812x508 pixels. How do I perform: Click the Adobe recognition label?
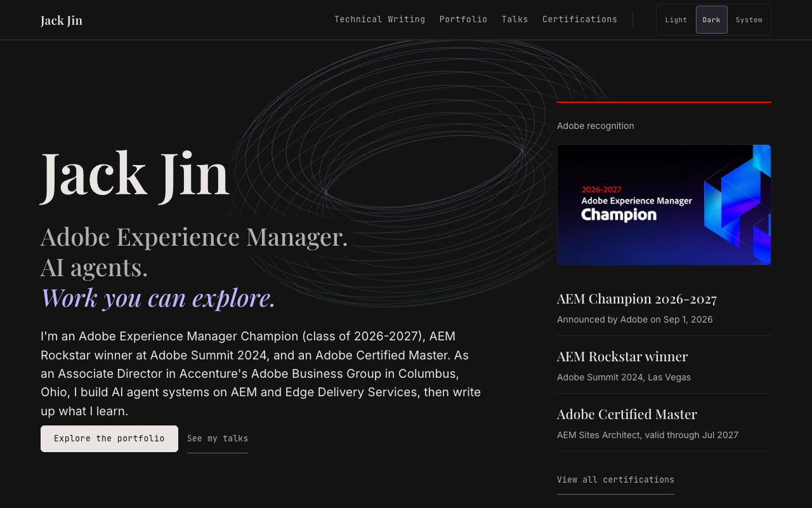click(x=596, y=126)
